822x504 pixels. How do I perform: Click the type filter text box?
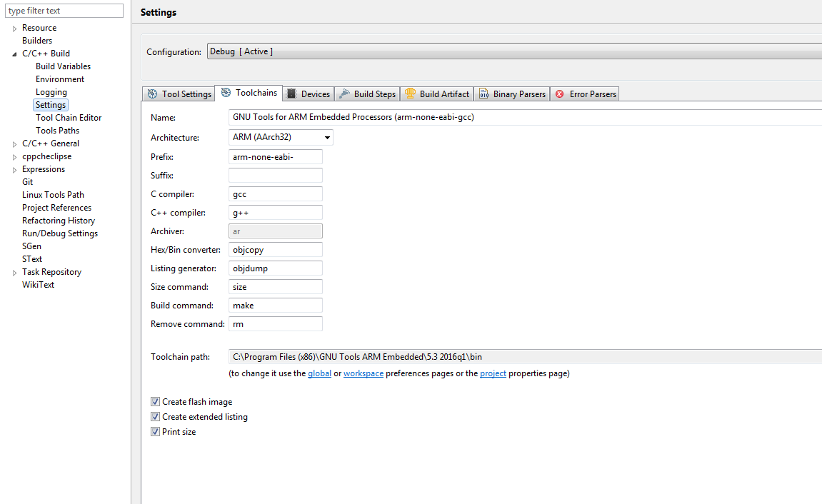point(65,11)
